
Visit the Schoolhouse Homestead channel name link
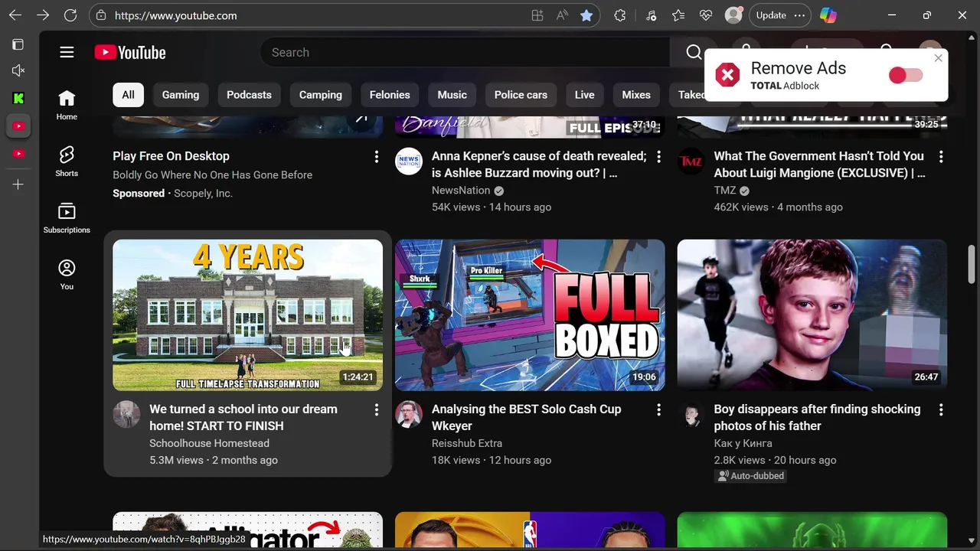209,443
